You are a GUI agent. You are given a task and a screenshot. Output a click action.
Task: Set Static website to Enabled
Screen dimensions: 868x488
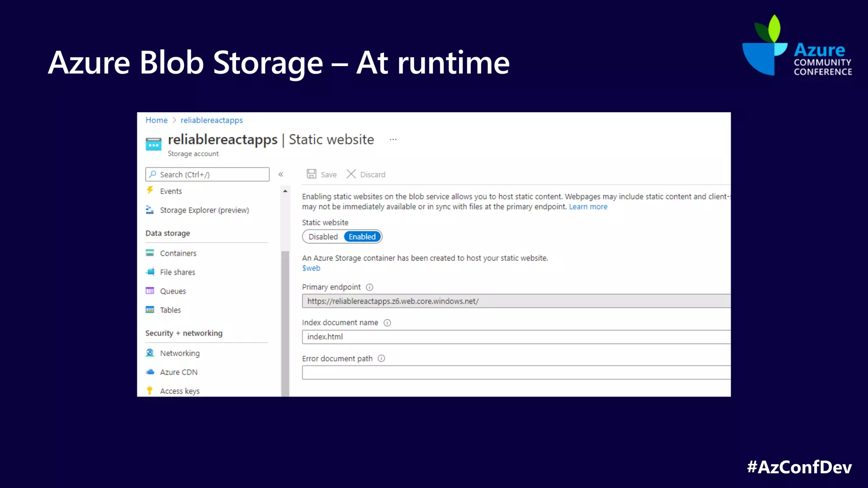[362, 237]
